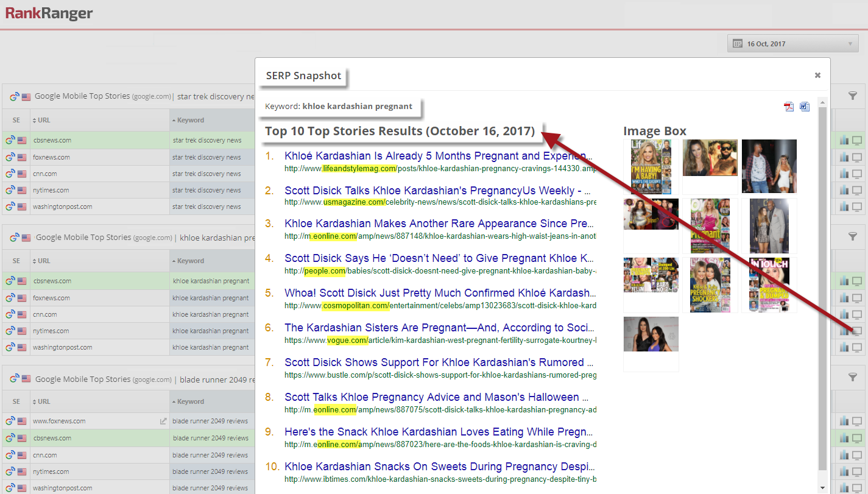This screenshot has height=494, width=868.
Task: Export the SERP snapshot as PDF
Action: pos(789,107)
